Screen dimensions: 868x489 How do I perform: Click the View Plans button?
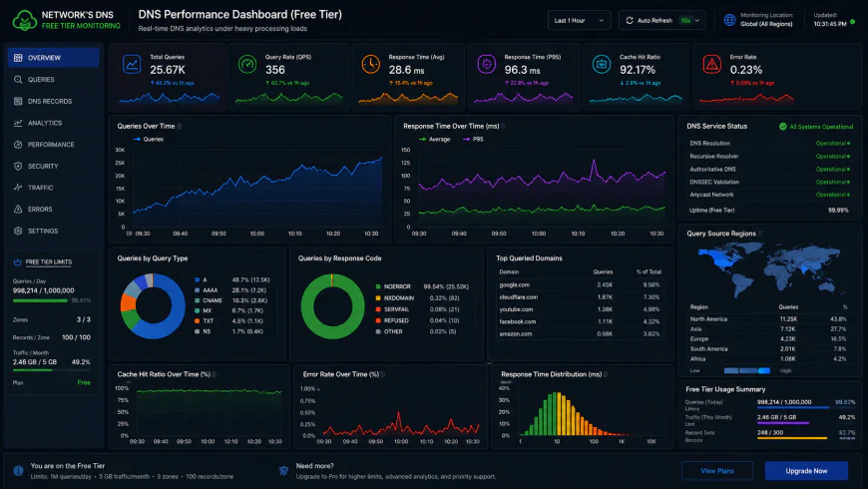[x=717, y=471]
